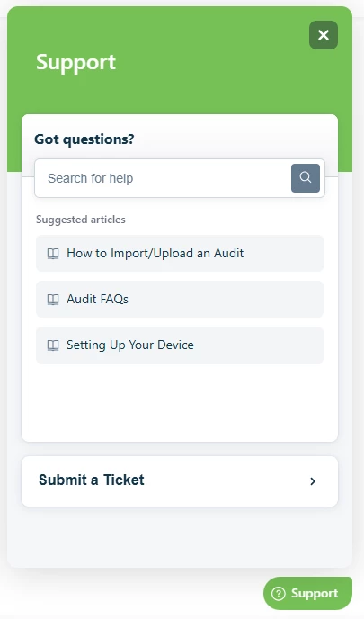364x619 pixels.
Task: Click the Import/Upload article row background
Action: tap(180, 253)
